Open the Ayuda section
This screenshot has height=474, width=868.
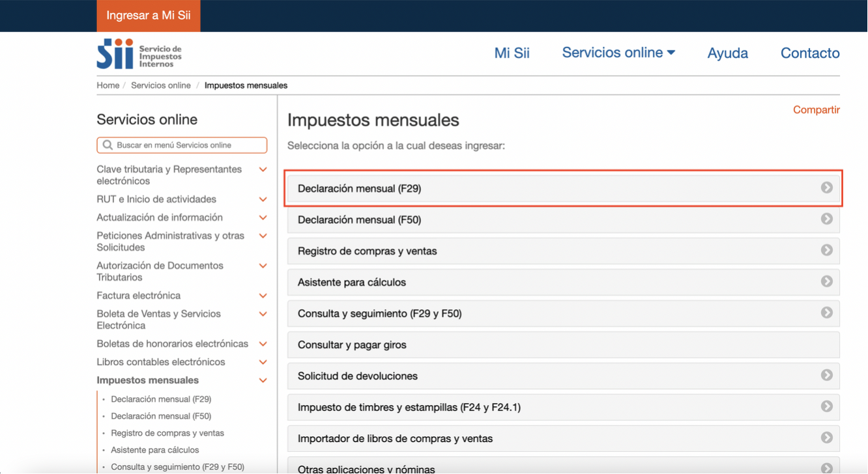tap(727, 52)
